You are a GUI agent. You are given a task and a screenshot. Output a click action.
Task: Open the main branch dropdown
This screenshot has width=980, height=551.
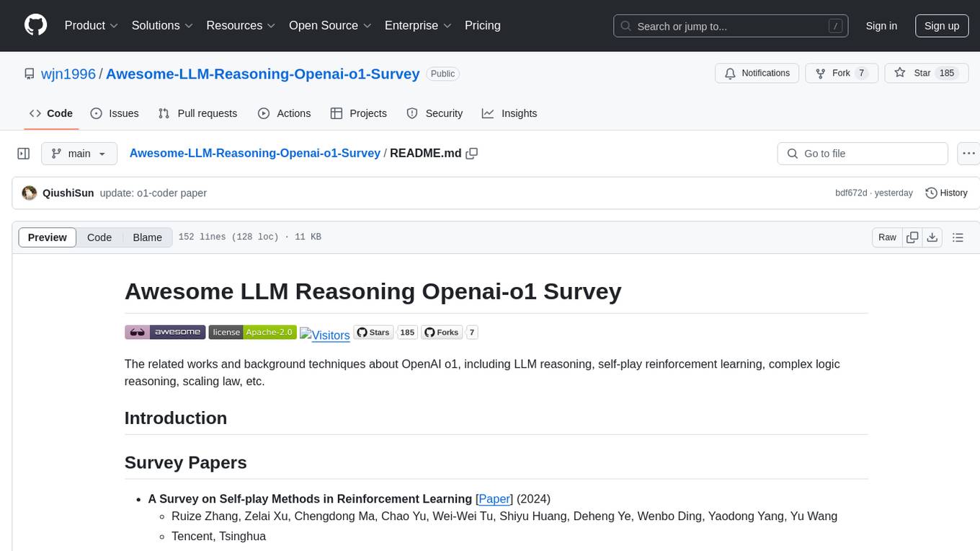tap(79, 154)
